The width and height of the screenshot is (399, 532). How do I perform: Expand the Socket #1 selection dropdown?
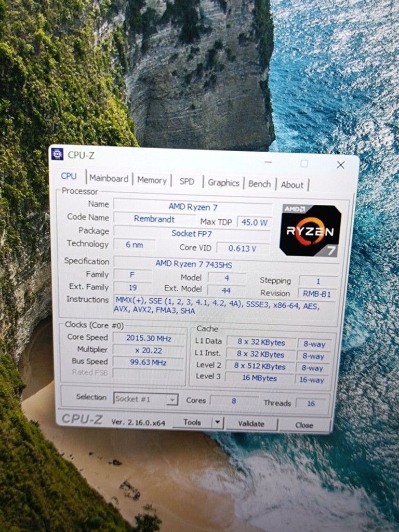(x=172, y=400)
